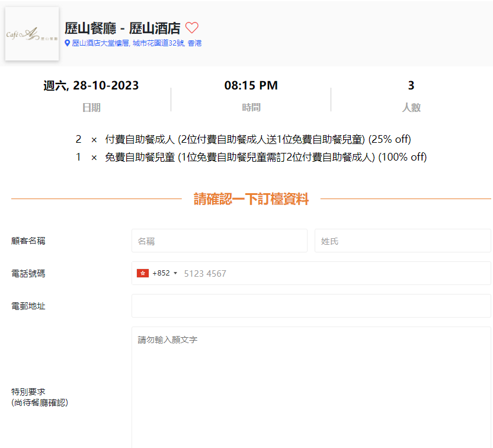Focus the 姓氏 surname field
Screen dimensions: 493x448
coord(403,241)
